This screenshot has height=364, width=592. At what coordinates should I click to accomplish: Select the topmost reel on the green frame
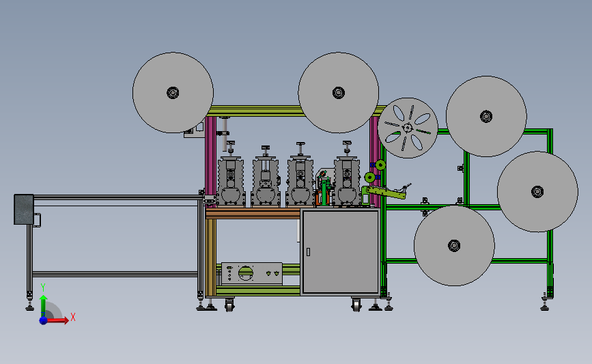(486, 116)
